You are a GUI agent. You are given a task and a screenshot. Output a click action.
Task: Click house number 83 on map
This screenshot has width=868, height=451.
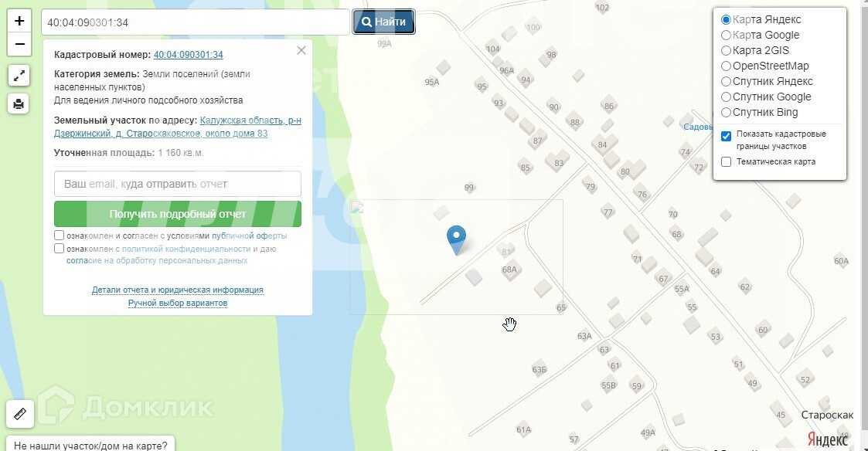coord(559,163)
